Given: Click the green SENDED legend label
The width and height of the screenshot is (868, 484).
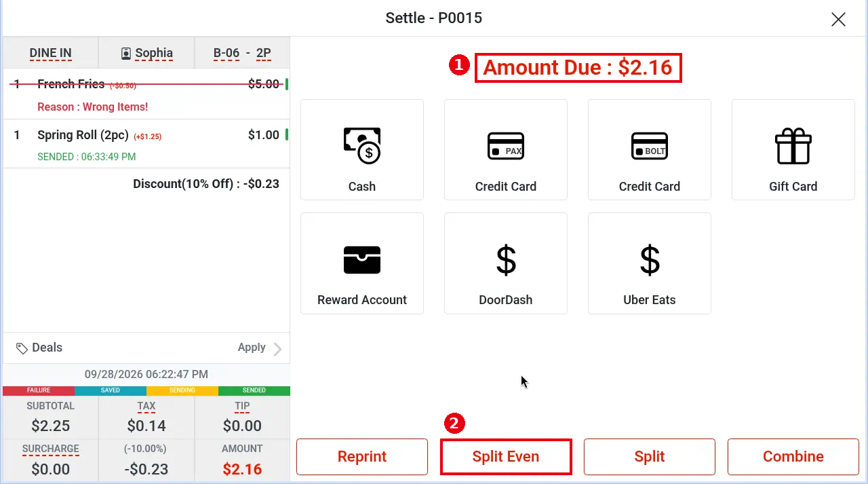Looking at the screenshot, I should click(254, 391).
